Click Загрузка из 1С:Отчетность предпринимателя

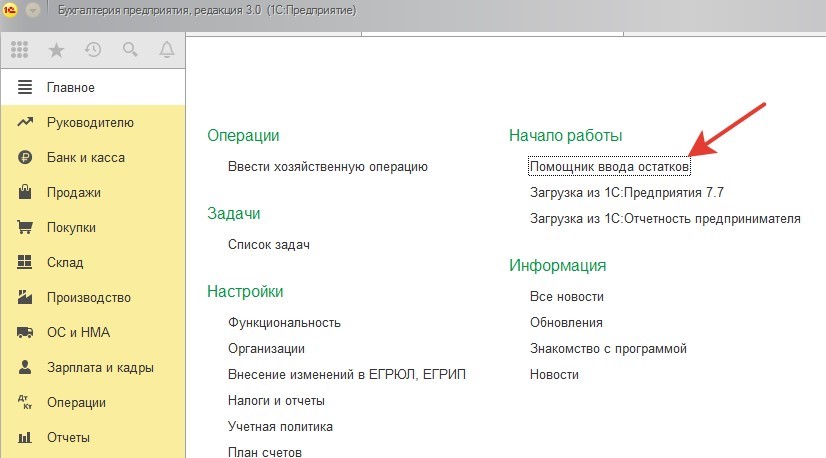click(x=665, y=219)
